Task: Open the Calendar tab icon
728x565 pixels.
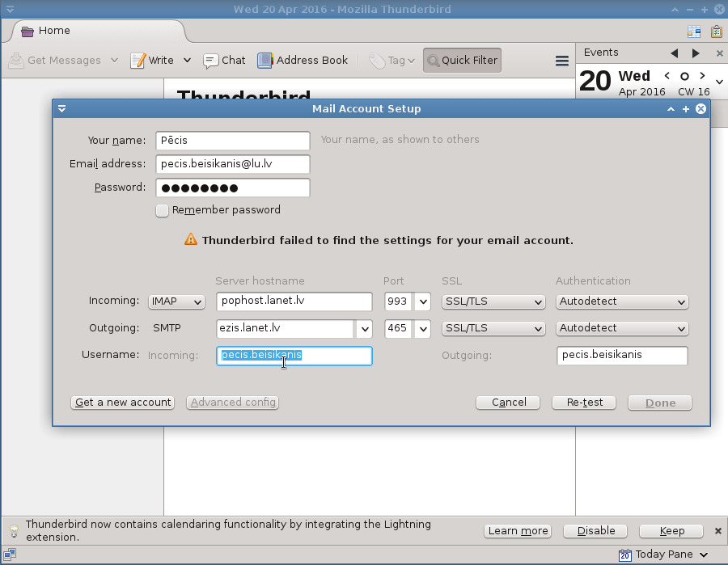Action: pyautogui.click(x=694, y=31)
